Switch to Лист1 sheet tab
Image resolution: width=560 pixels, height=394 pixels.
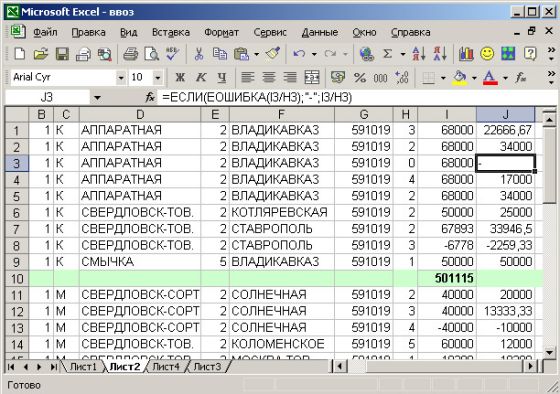click(83, 366)
